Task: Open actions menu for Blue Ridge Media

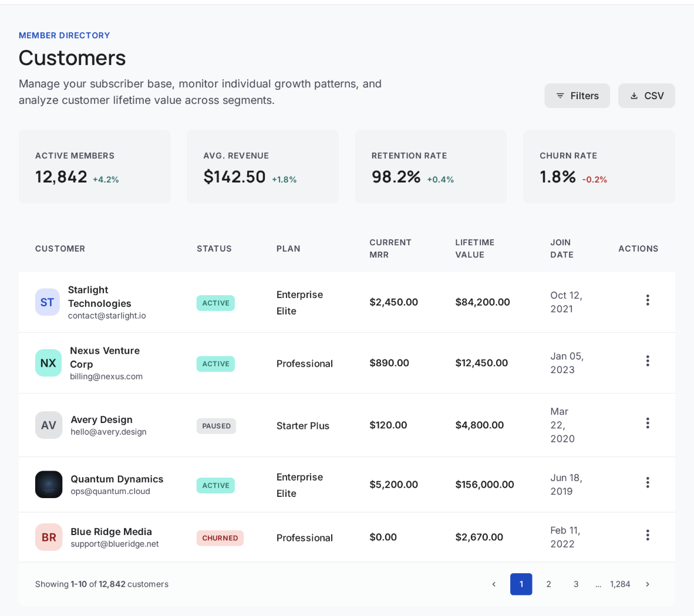Action: click(x=648, y=535)
